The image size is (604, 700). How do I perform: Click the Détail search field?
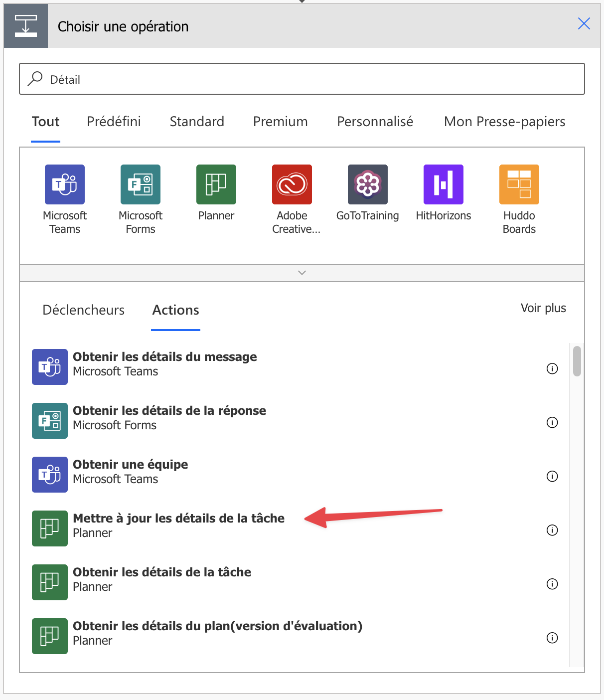click(302, 79)
